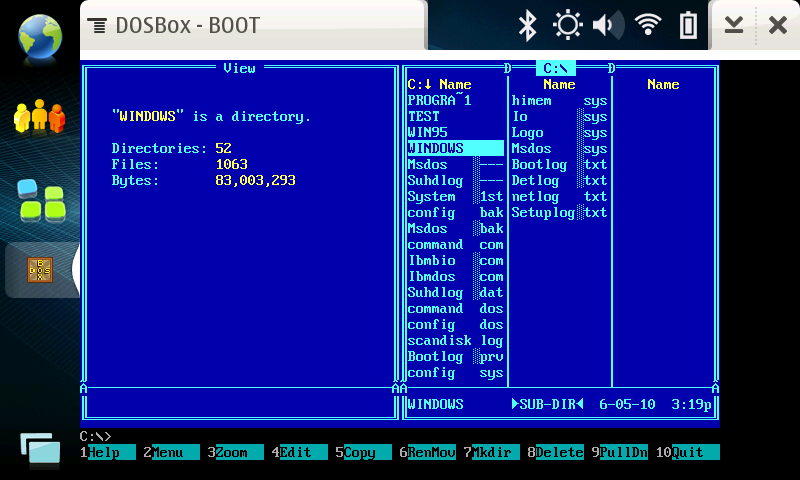Open the task switcher windows icon

point(40,449)
